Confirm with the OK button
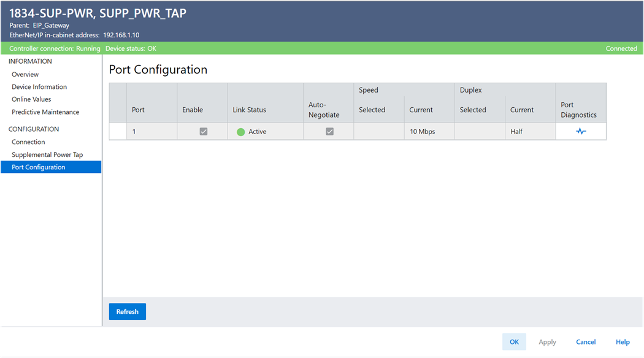The height and width of the screenshot is (358, 644). tap(514, 341)
